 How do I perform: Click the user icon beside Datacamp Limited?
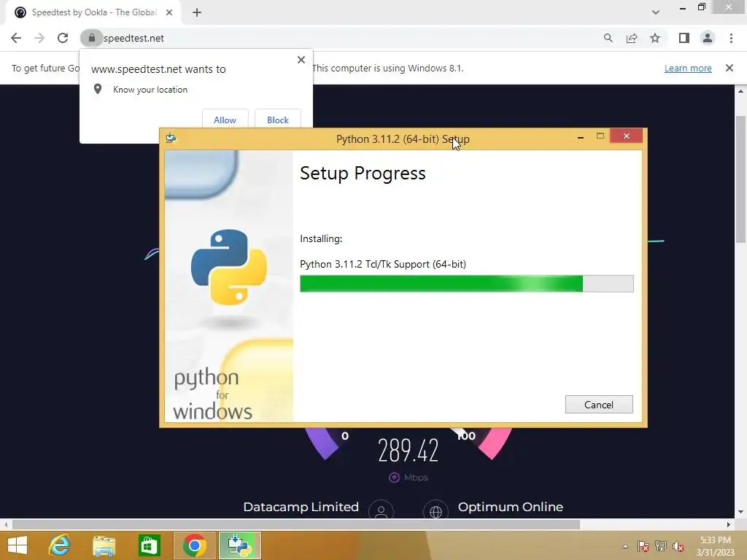381,510
